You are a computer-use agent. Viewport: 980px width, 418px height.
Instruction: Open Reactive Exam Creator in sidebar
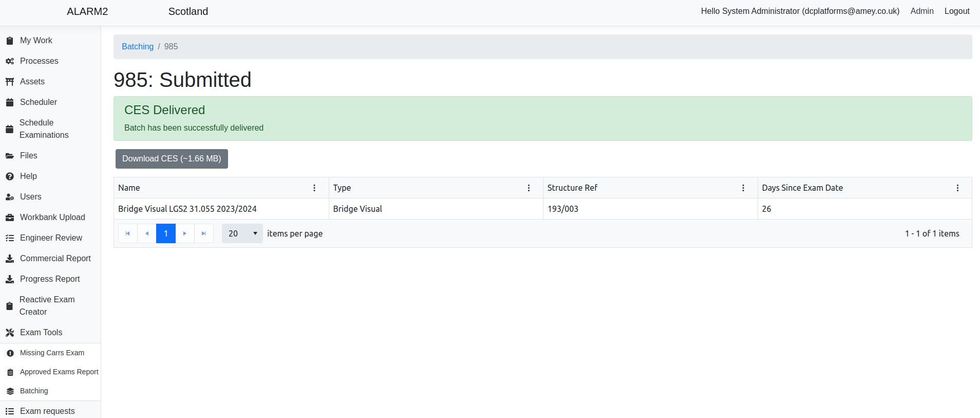[47, 305]
